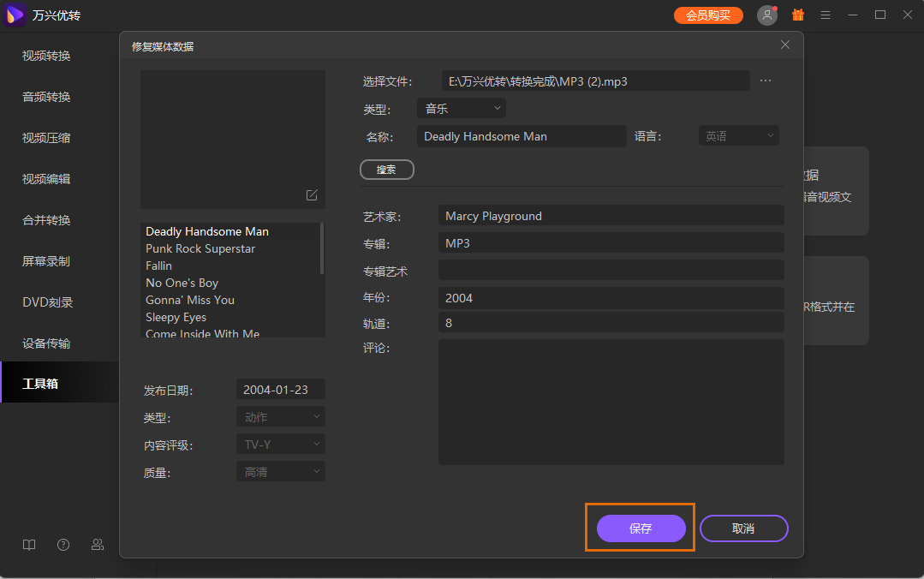924x579 pixels.
Task: Edit cover art using the pencil icon
Action: pyautogui.click(x=310, y=195)
